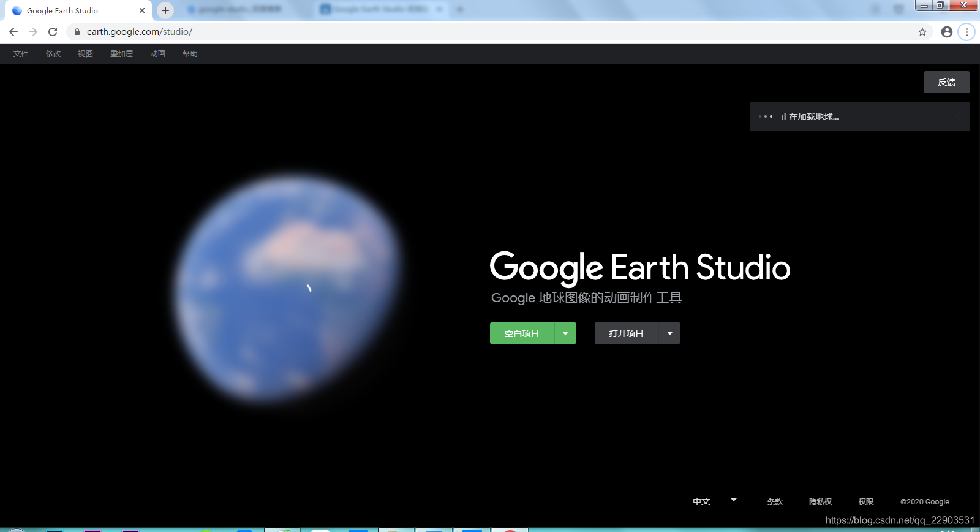The width and height of the screenshot is (980, 532).
Task: Open the 权限 permissions link
Action: pyautogui.click(x=866, y=502)
